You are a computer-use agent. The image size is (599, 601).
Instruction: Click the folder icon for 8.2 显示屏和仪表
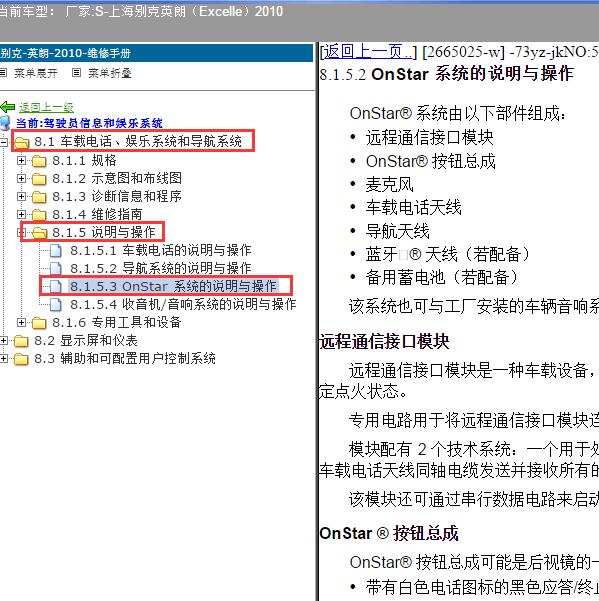tap(21, 341)
